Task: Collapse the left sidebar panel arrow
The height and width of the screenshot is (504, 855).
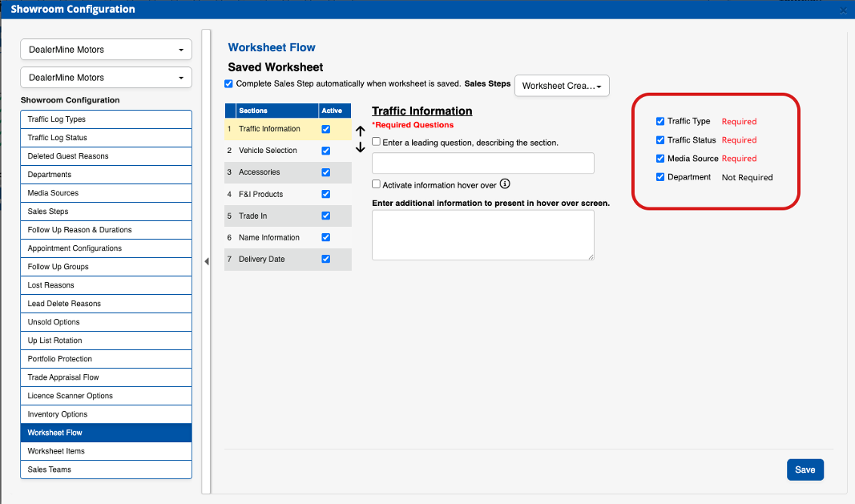Action: coord(206,261)
